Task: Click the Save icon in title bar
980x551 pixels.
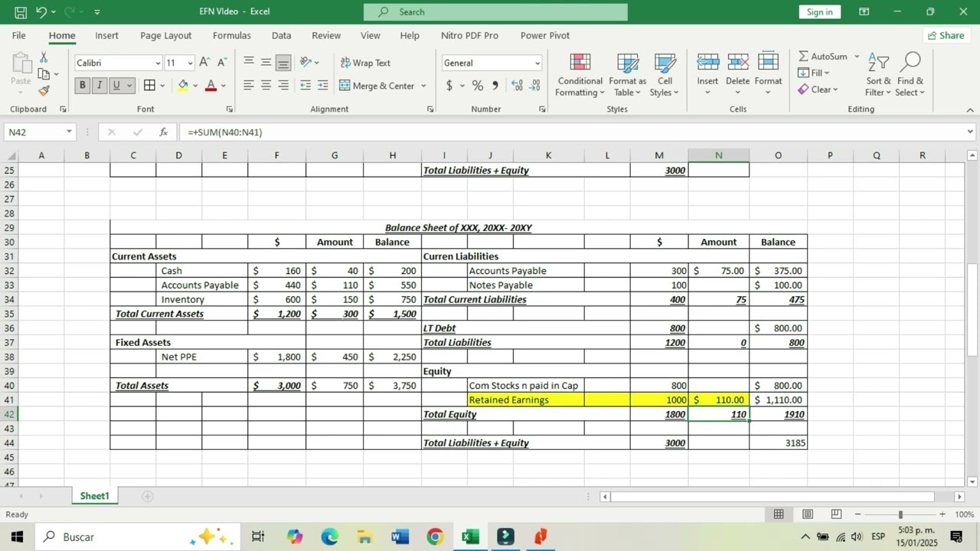Action: 21,11
